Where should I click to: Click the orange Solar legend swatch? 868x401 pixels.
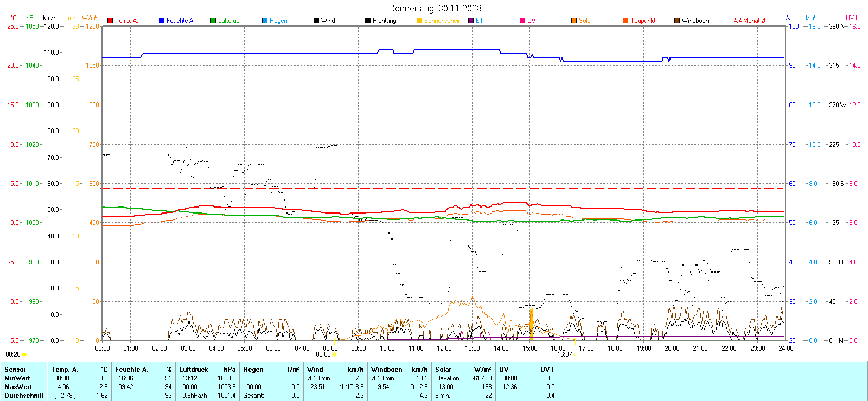pos(574,21)
